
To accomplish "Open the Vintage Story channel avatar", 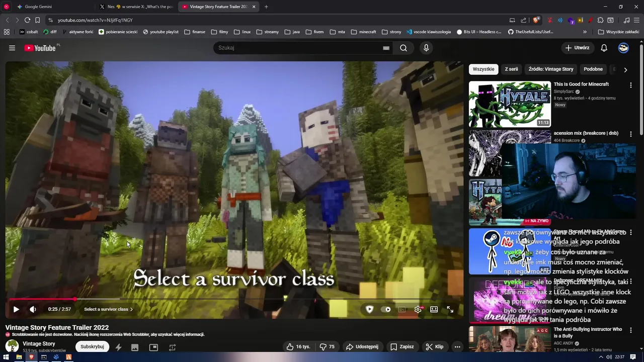I will pos(12,346).
